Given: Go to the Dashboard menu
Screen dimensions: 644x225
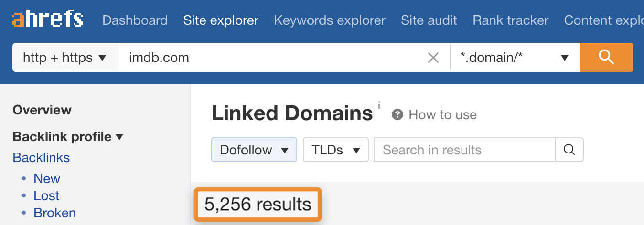Looking at the screenshot, I should pyautogui.click(x=135, y=20).
